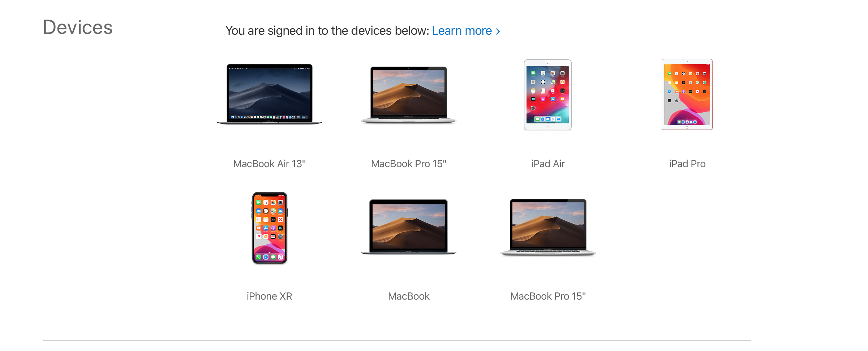868x351 pixels.
Task: Choose the iPad Pro device image
Action: 687,94
